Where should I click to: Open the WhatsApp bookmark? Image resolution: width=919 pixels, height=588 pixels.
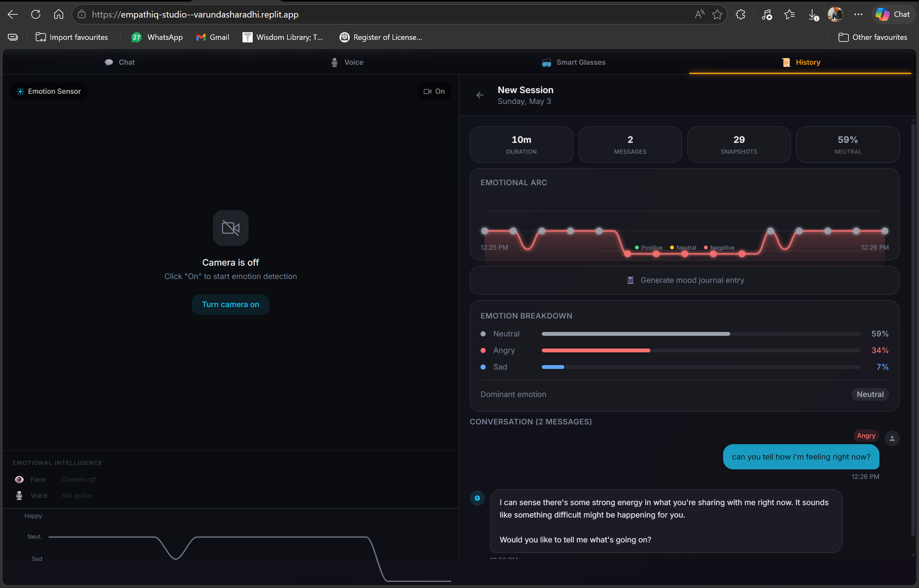click(x=157, y=37)
